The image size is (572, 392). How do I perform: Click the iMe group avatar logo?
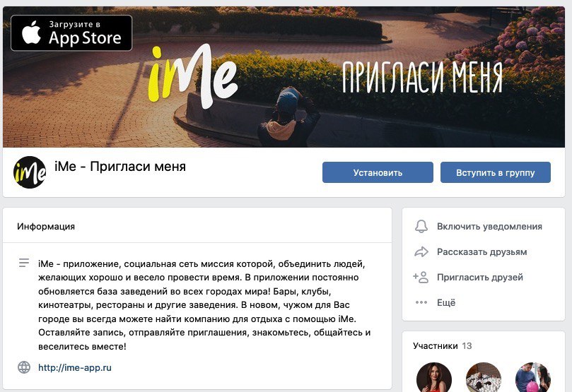pos(30,172)
